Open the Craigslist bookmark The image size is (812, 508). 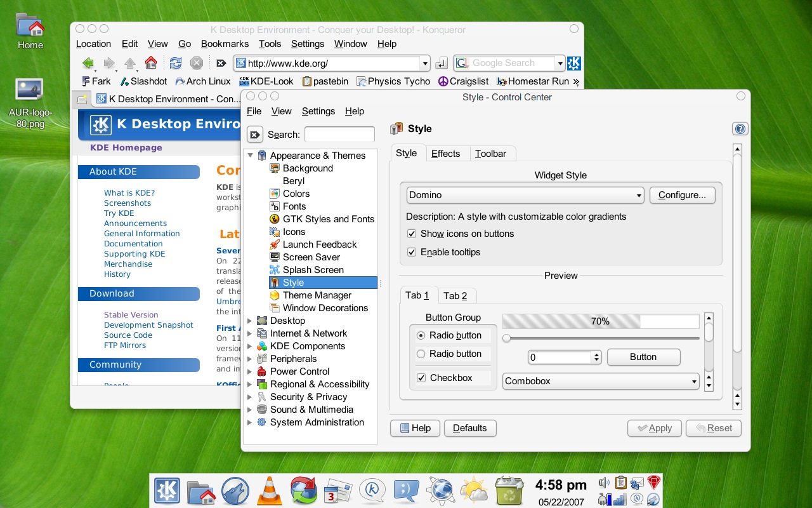464,81
